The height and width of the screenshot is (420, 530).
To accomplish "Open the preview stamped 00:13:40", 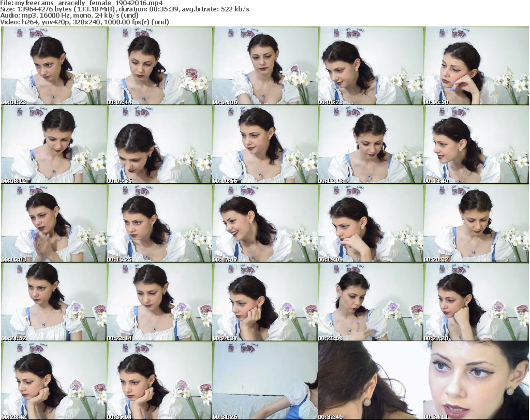I will click(x=476, y=144).
